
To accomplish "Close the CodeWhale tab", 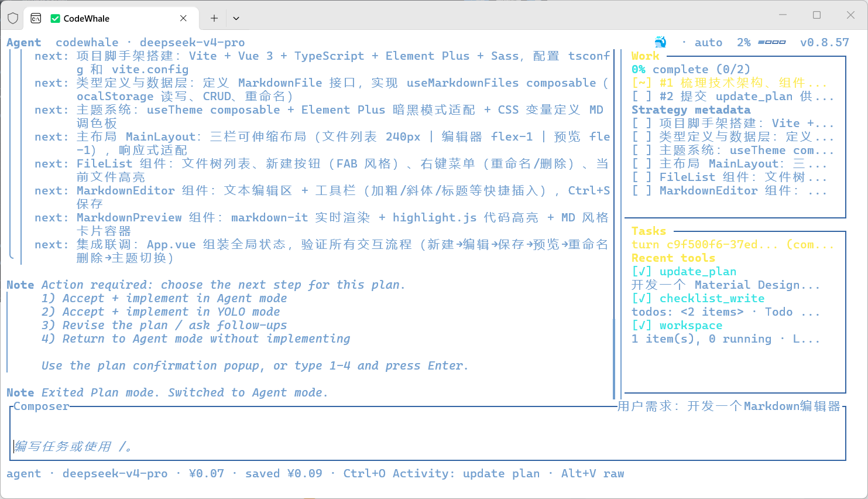I will pyautogui.click(x=183, y=18).
